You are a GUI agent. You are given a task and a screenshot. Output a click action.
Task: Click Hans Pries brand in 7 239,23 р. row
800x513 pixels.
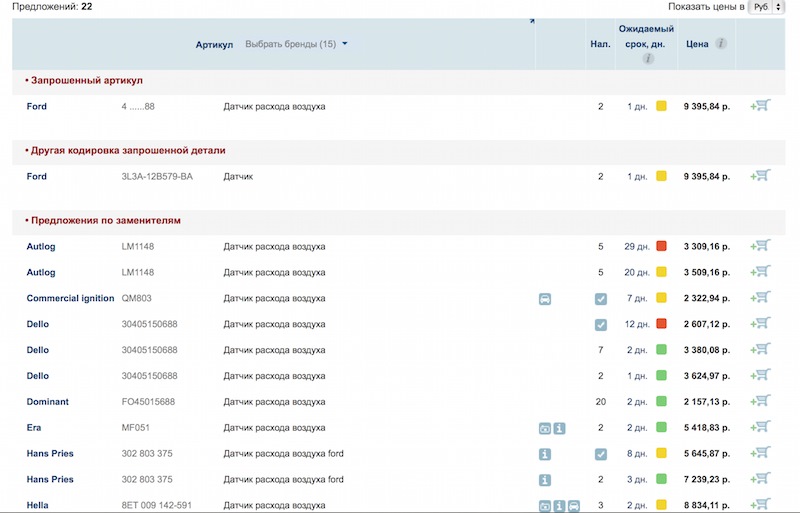[x=50, y=479]
